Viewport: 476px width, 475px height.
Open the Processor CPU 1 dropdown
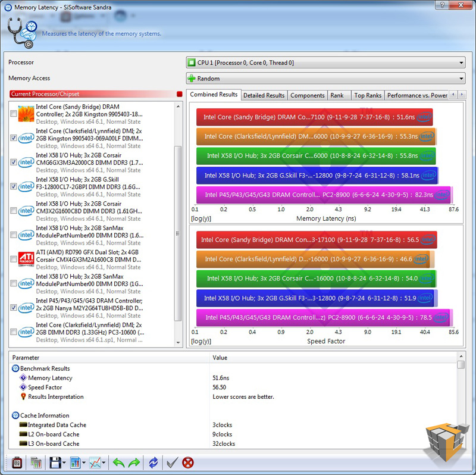(325, 63)
